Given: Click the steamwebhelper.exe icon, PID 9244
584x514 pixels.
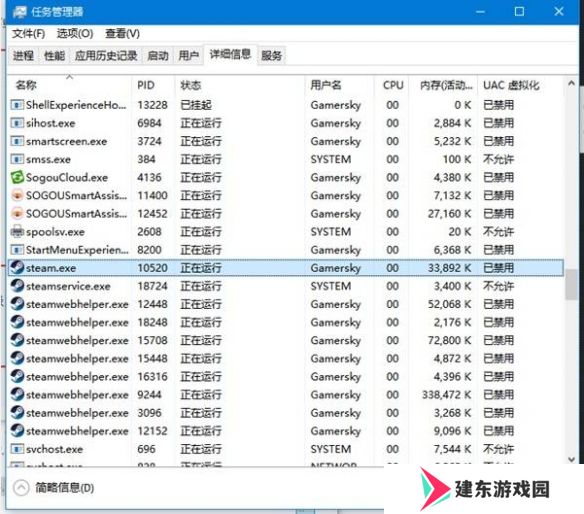Looking at the screenshot, I should (17, 394).
